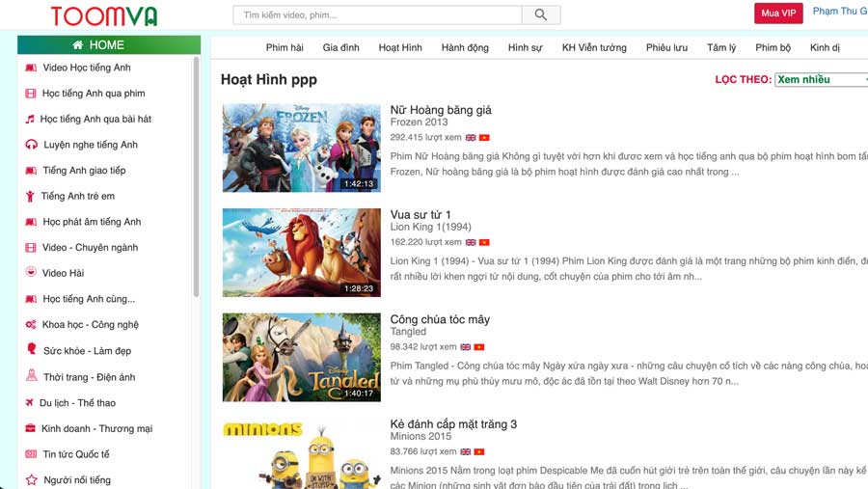The height and width of the screenshot is (489, 868).
Task: Click the 292.415 lượt xem view count
Action: pyautogui.click(x=425, y=137)
